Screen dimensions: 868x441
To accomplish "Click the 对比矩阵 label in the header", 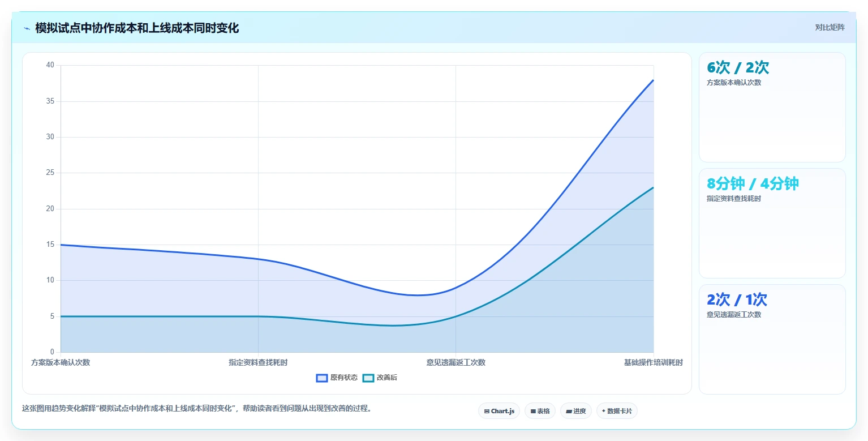I will tap(830, 28).
